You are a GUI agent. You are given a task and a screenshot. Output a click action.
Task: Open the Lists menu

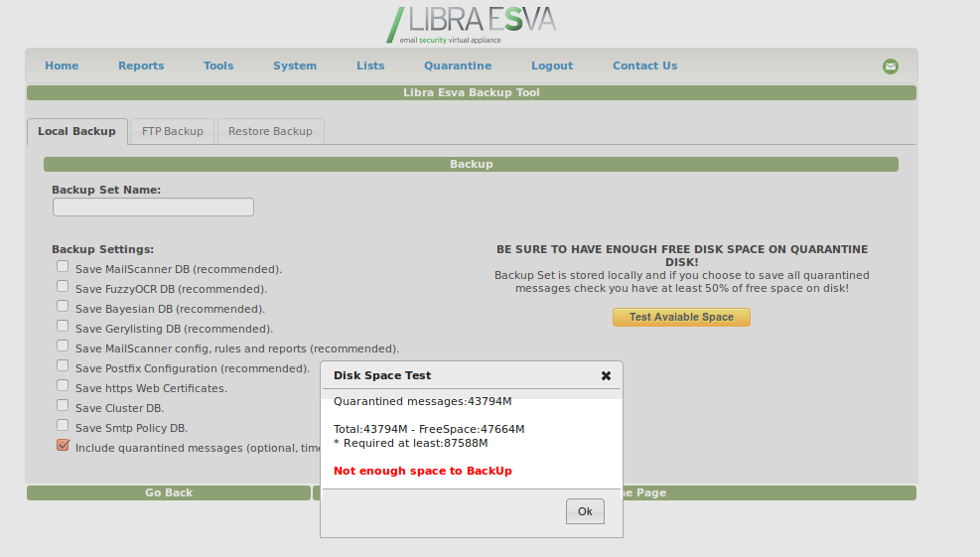click(x=370, y=66)
